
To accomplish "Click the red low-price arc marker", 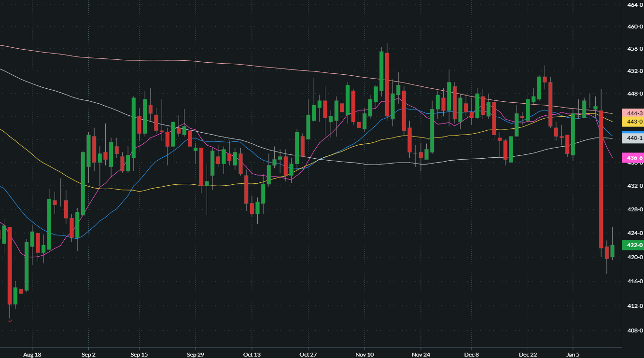I will (x=10, y=320).
